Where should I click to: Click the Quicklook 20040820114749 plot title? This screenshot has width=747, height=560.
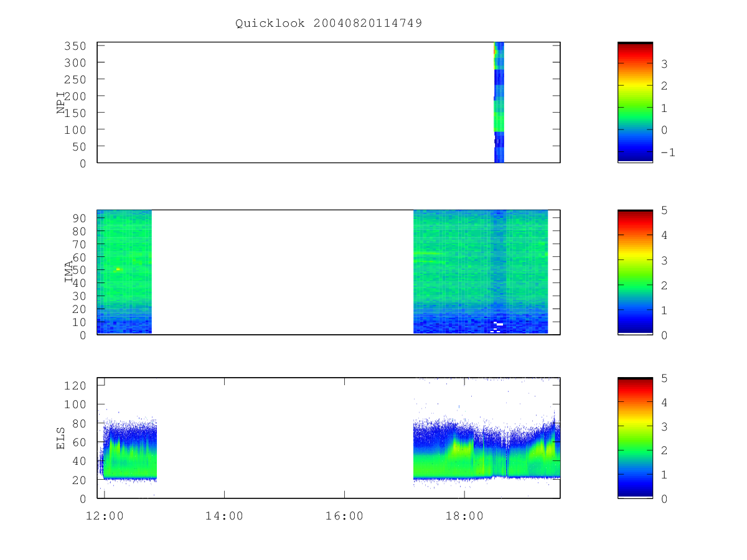coord(329,23)
